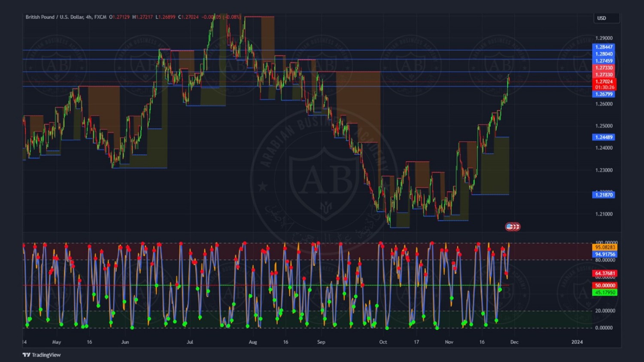Click Dec on the time axis
Image resolution: width=644 pixels, height=362 pixels.
tap(514, 342)
